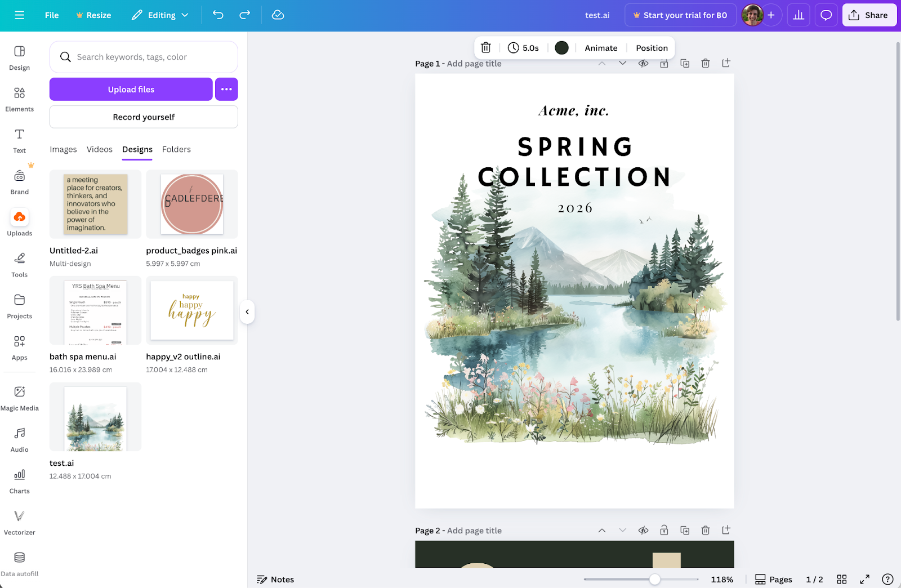Screen dimensions: 901x588
Task: Expand the Editing mode dropdown
Action: point(160,15)
